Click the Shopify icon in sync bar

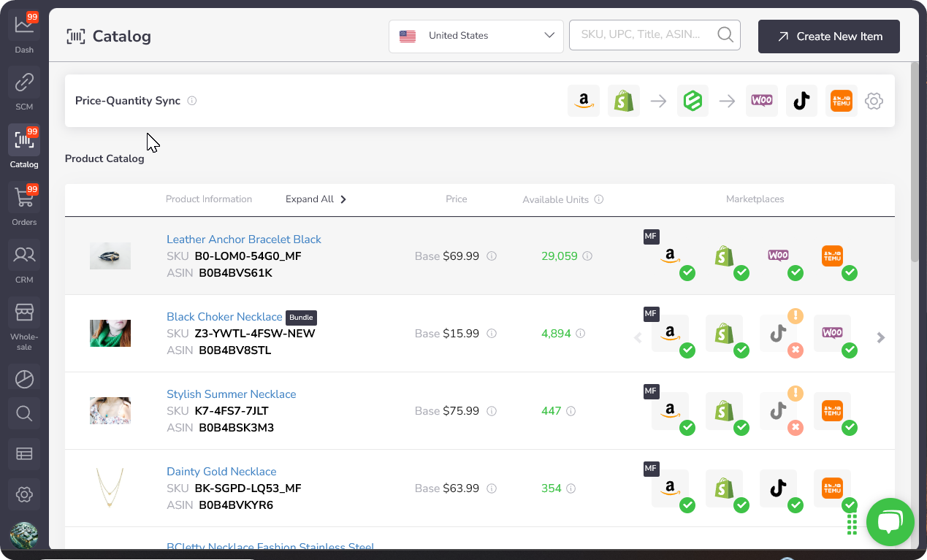click(x=623, y=101)
